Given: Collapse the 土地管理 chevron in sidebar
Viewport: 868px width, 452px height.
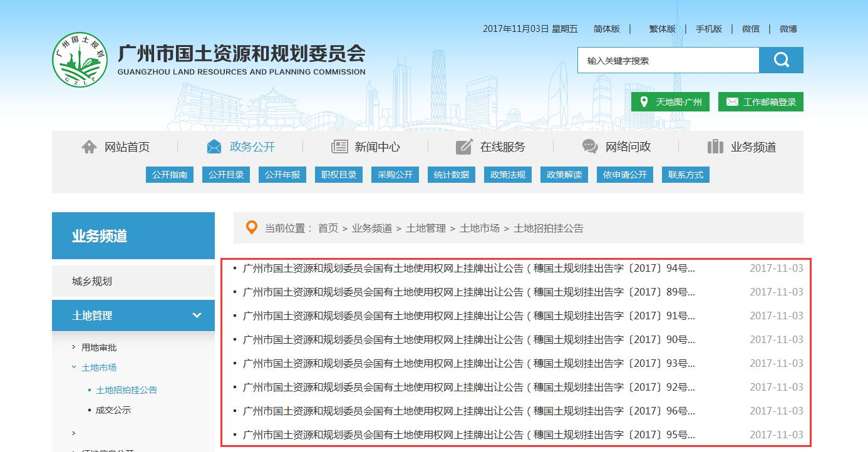Looking at the screenshot, I should 197,316.
